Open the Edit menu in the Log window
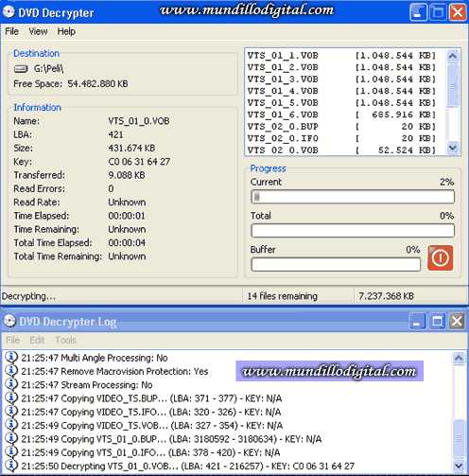Screen dimensions: 469x476 pos(37,340)
